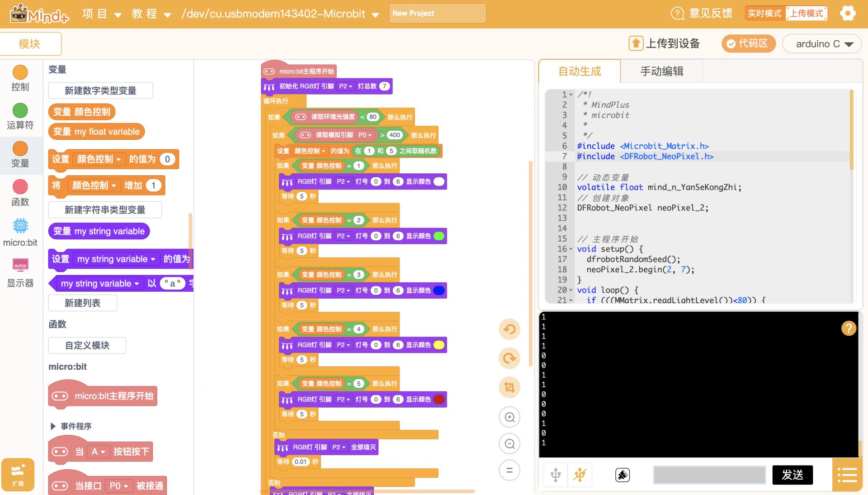Click the USB disconnect icon

coord(580,475)
